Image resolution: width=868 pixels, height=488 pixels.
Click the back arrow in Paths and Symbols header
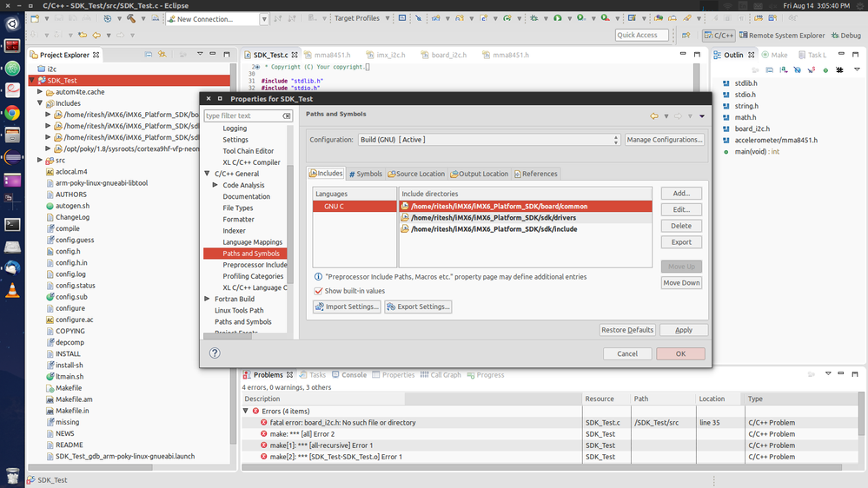[654, 116]
